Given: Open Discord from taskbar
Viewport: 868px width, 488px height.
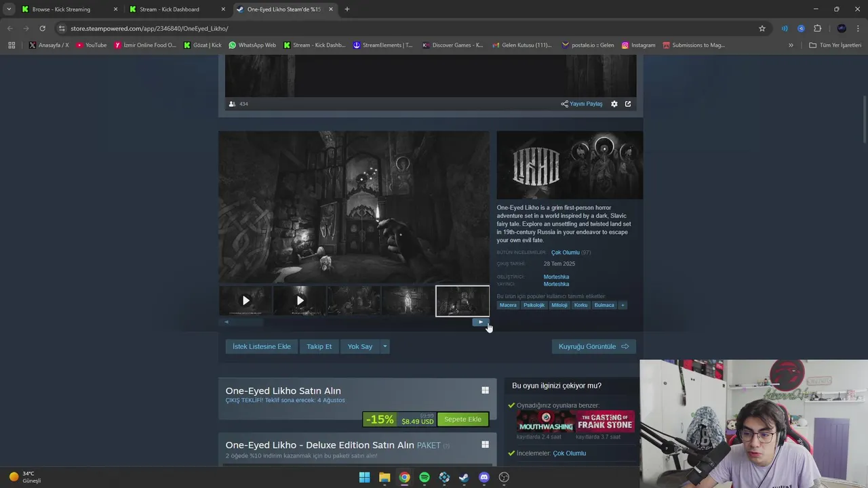Looking at the screenshot, I should 484,477.
